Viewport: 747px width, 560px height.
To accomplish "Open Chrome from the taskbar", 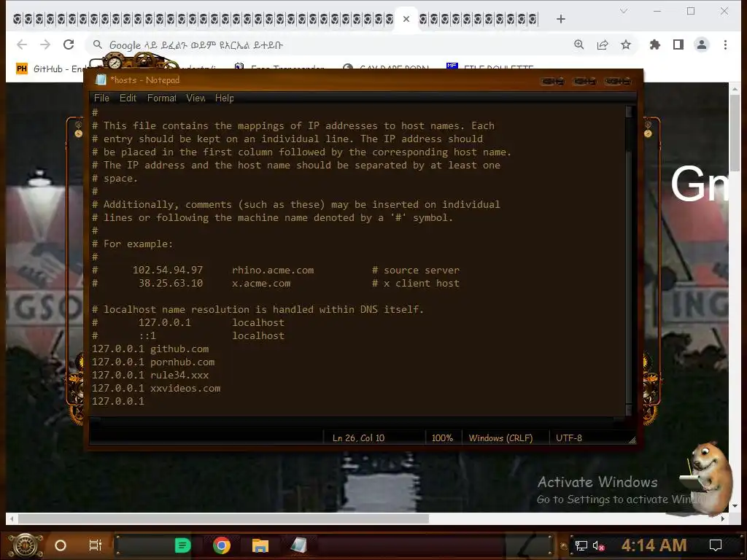I will click(x=222, y=545).
